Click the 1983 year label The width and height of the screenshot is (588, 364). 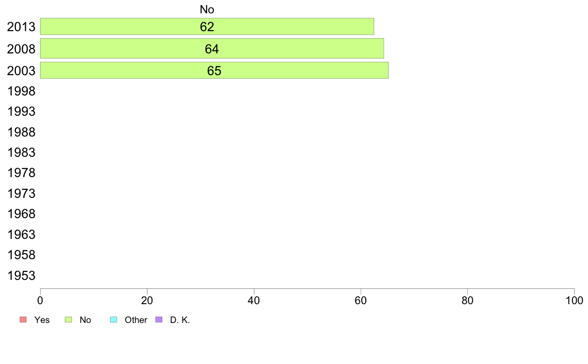click(x=21, y=152)
